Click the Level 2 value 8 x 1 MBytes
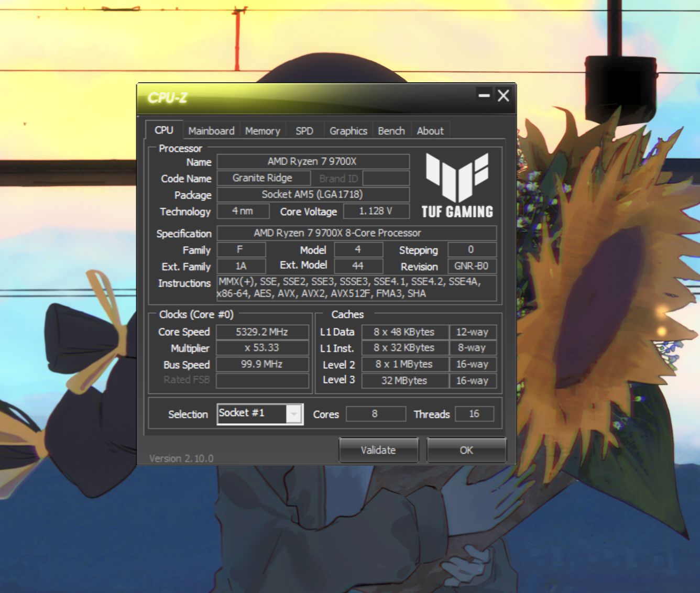700x593 pixels. pyautogui.click(x=404, y=364)
